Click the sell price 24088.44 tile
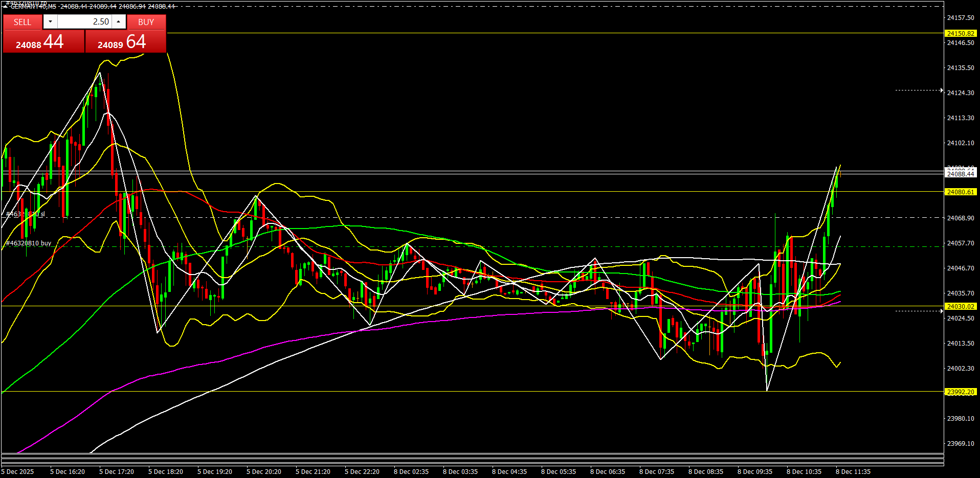 [43, 42]
